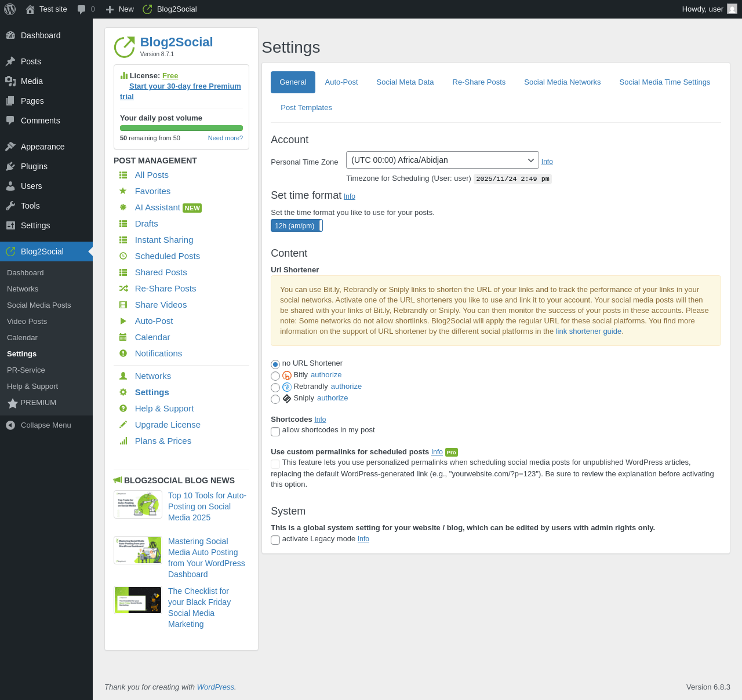Click the Help & Support question icon
Viewport: 742px width, 700px height.
click(x=123, y=409)
